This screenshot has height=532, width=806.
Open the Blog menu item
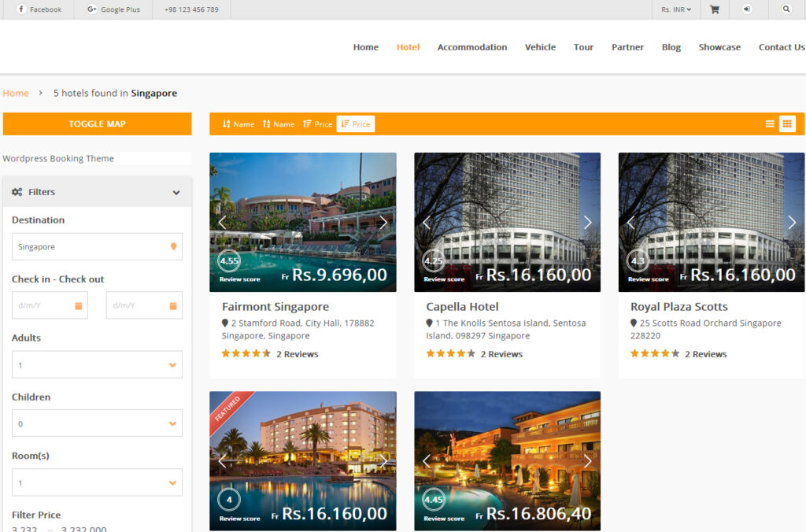point(671,46)
